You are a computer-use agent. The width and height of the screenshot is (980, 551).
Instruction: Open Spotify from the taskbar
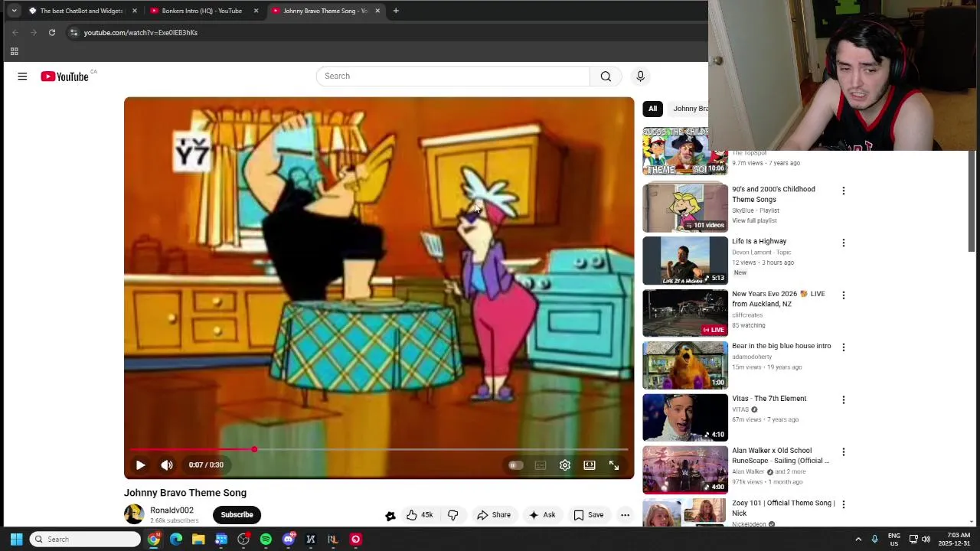pyautogui.click(x=266, y=540)
